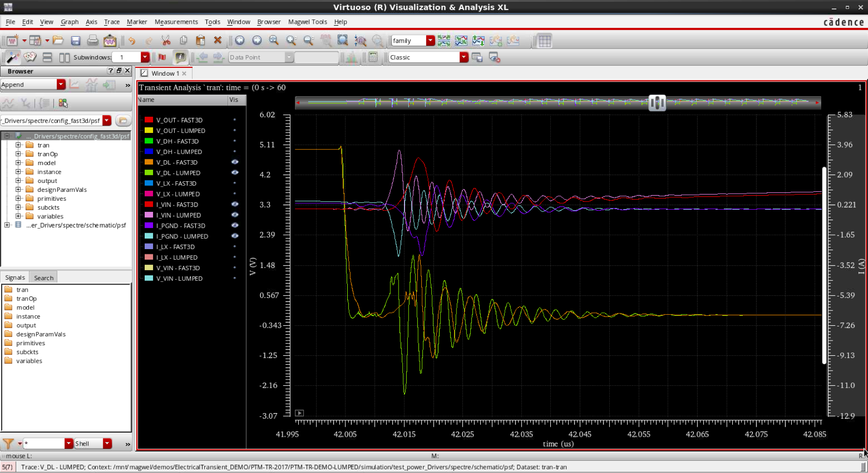Click the V_DH - LUMPED blue swatch
The image size is (868, 473).
[x=149, y=151]
